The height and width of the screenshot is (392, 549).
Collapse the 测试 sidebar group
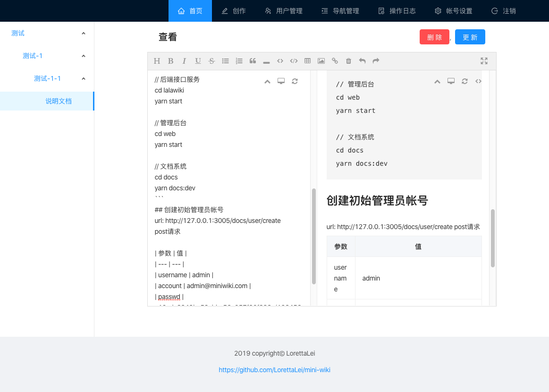click(x=47, y=33)
